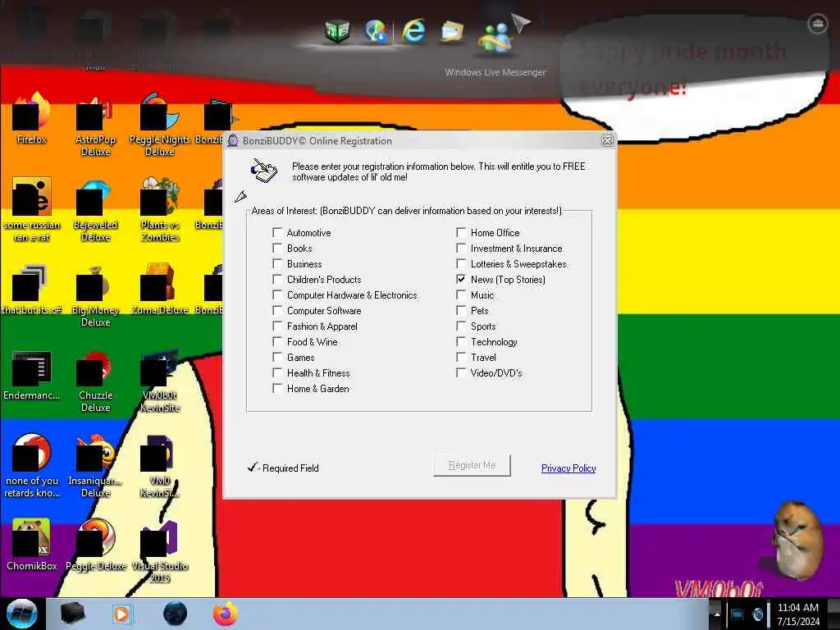This screenshot has width=840, height=630.
Task: Check the Automotive interest box
Action: click(x=277, y=232)
